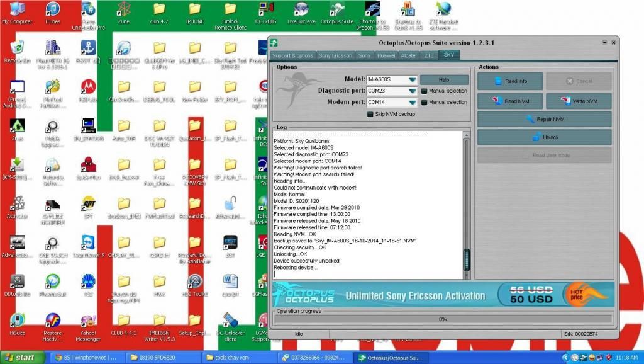Expand the Modem port dropdown arrow
The image size is (644, 364).
tap(413, 103)
